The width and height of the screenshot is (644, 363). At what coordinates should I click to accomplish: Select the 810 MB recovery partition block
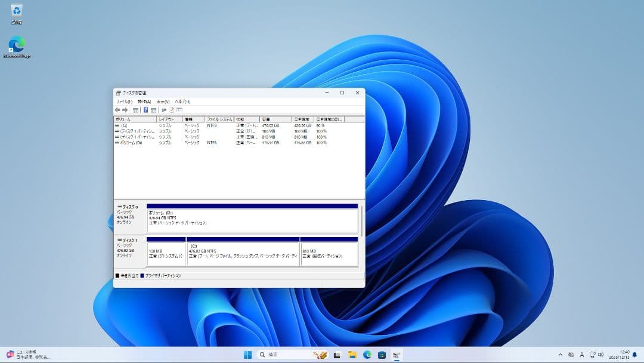328,254
